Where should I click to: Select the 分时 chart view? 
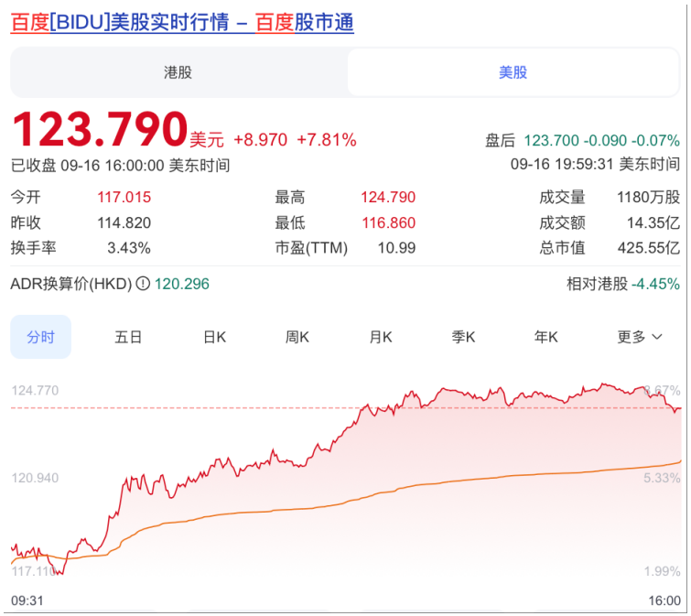pos(40,337)
